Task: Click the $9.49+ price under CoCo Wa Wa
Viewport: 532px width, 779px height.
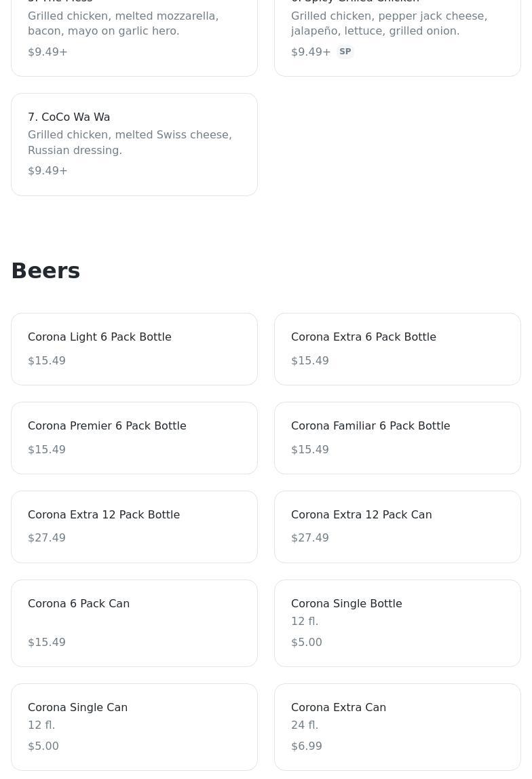Action: 47,171
